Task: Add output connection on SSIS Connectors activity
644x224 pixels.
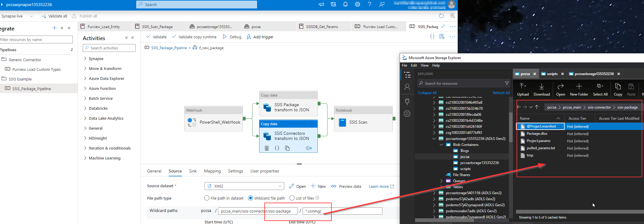Action: (x=309, y=148)
